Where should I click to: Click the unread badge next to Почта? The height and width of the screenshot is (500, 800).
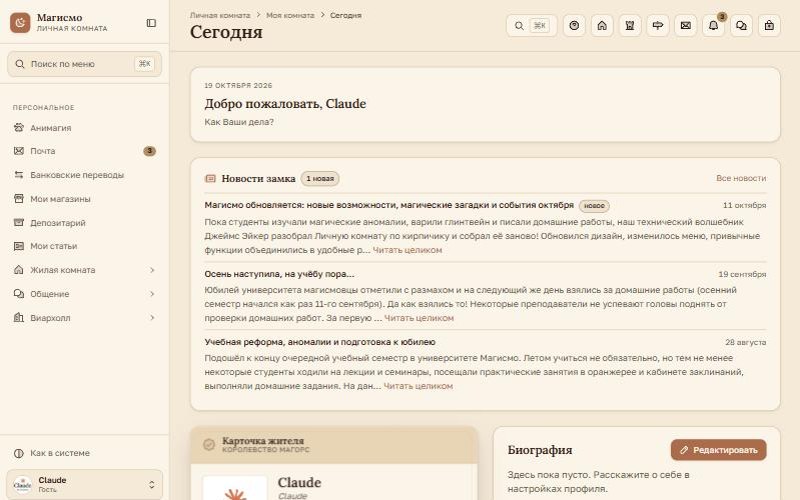click(x=149, y=151)
